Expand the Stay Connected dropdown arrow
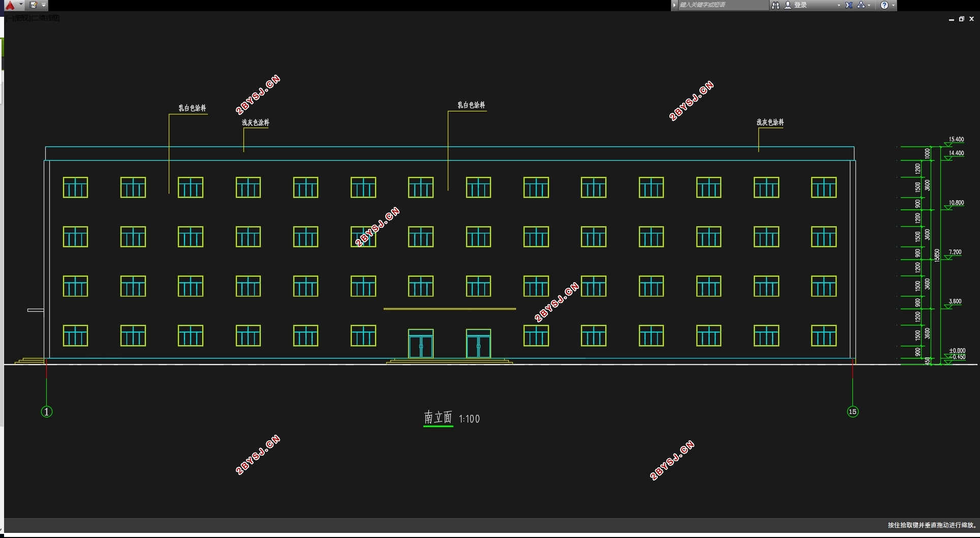The image size is (980, 538). point(869,5)
